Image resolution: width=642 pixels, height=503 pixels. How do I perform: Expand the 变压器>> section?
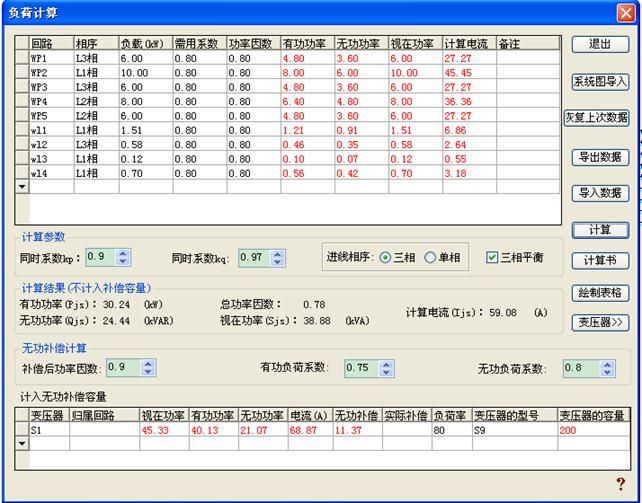click(x=600, y=323)
